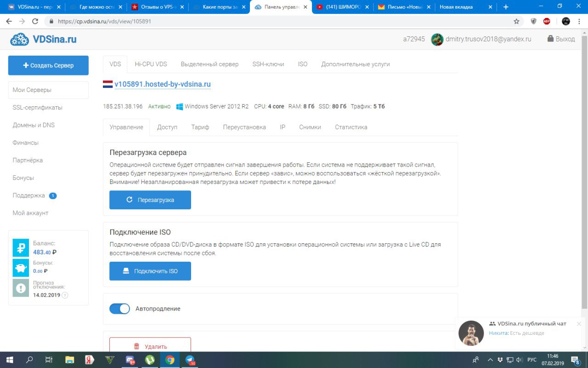Open uTorrent from the taskbar
Screen dimensions: 588x368
click(x=150, y=360)
